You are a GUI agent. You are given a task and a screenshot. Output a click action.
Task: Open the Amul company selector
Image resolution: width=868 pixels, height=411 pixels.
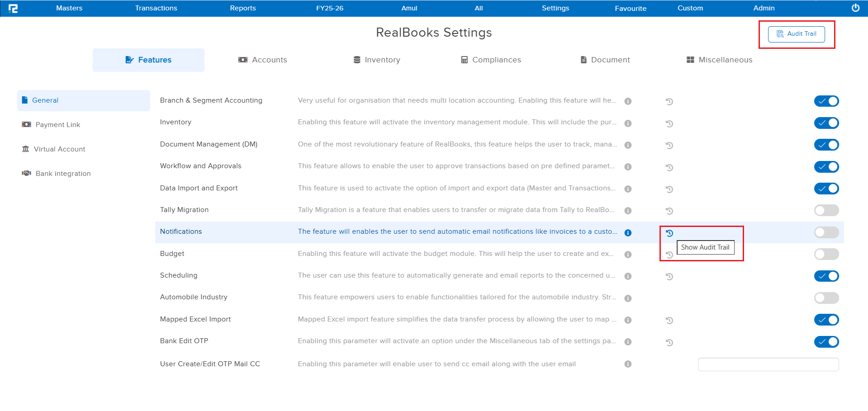tap(409, 8)
